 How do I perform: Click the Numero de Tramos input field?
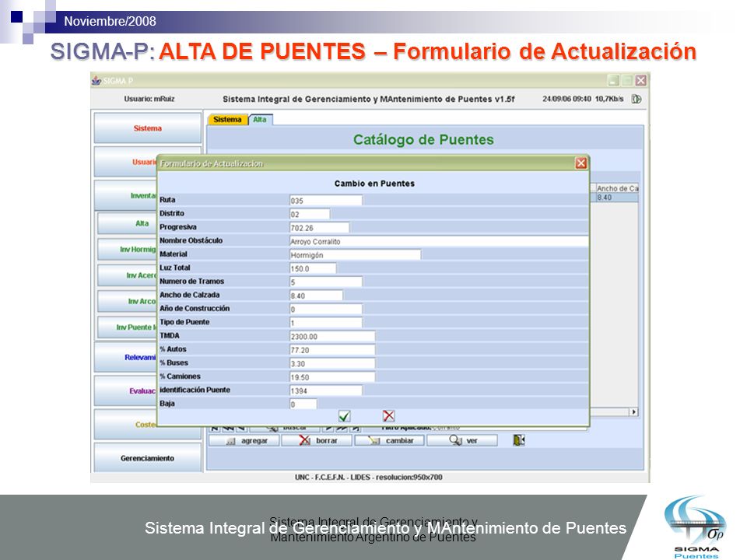pos(326,282)
